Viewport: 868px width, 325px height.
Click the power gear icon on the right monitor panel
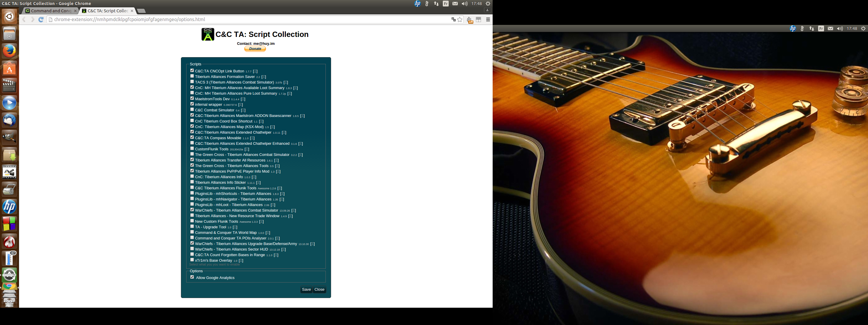pos(863,29)
